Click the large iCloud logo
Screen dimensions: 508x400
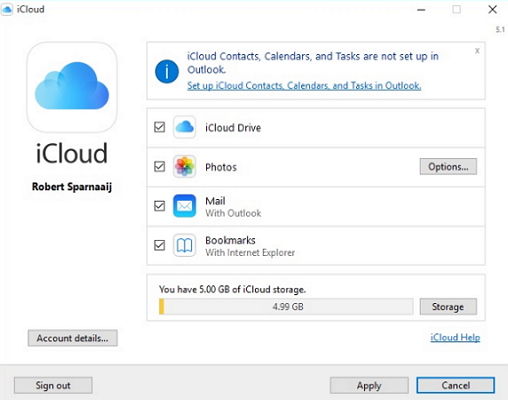click(x=72, y=87)
